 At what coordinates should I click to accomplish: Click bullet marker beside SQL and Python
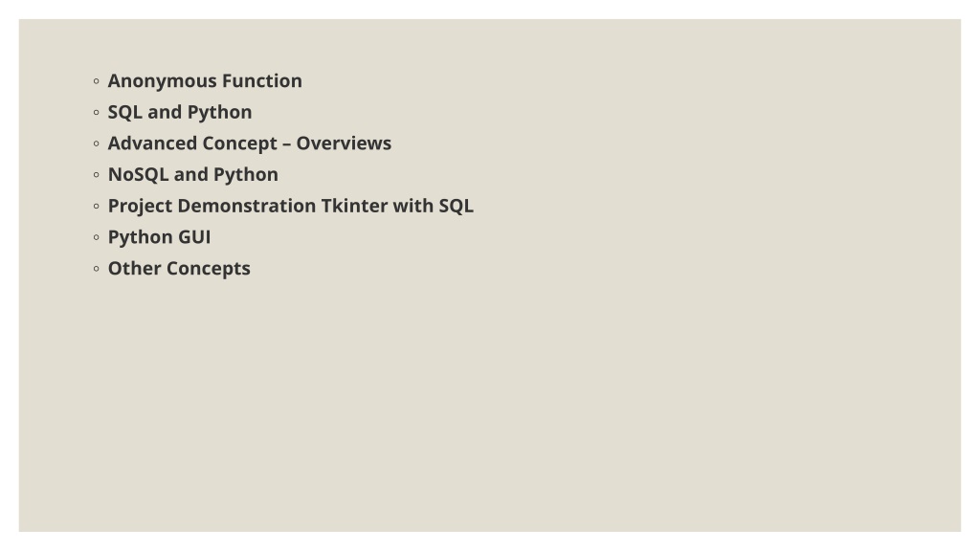pyautogui.click(x=97, y=113)
